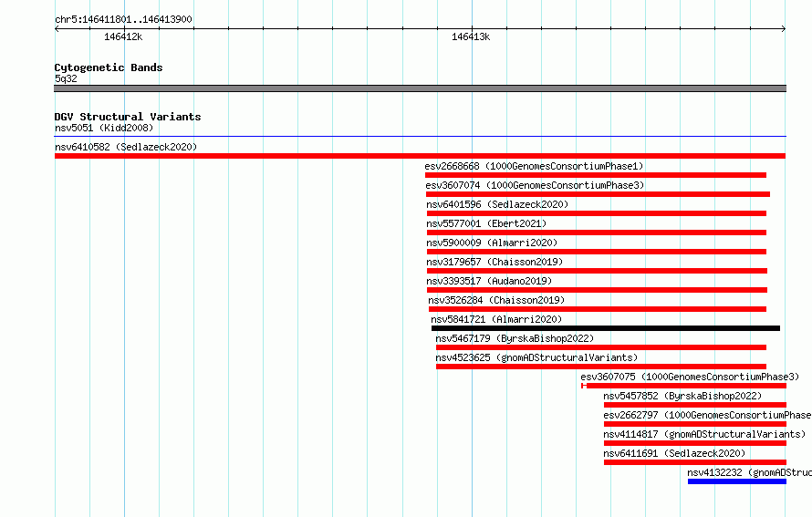This screenshot has height=517, width=812.
Task: Click the red bar under nsv3179657
Action: [x=597, y=271]
